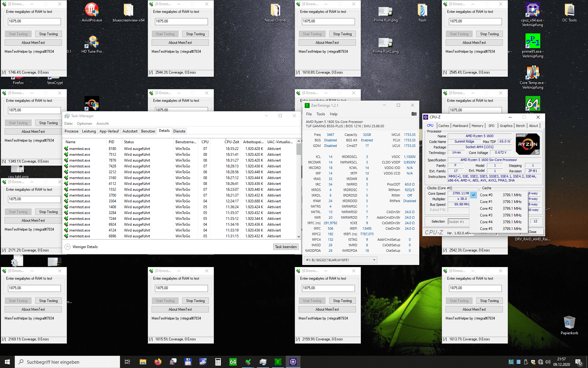Click Stop Testing in top-left MemTest window
This screenshot has height=368, width=588.
[x=48, y=34]
